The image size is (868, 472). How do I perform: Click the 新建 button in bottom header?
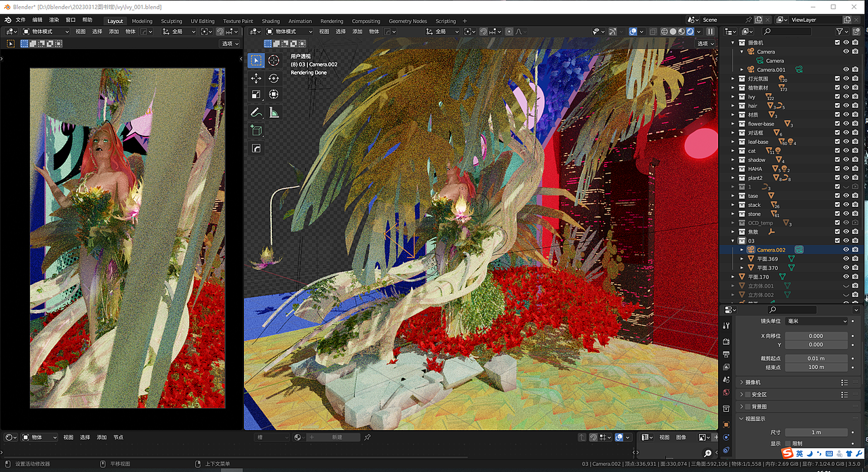[333, 437]
